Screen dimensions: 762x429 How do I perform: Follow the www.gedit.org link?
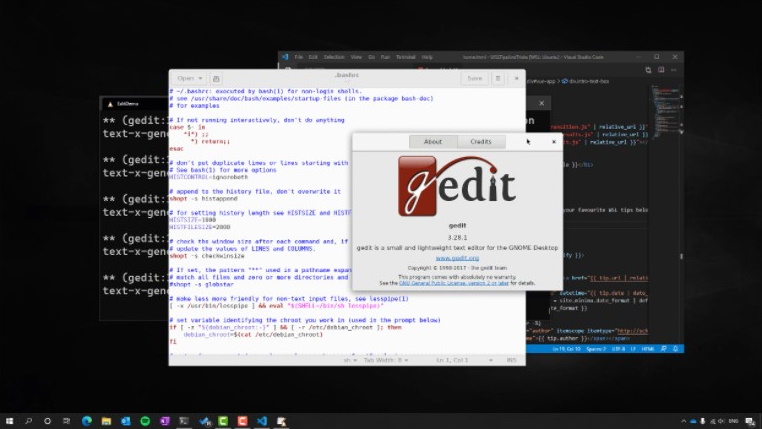[456, 258]
